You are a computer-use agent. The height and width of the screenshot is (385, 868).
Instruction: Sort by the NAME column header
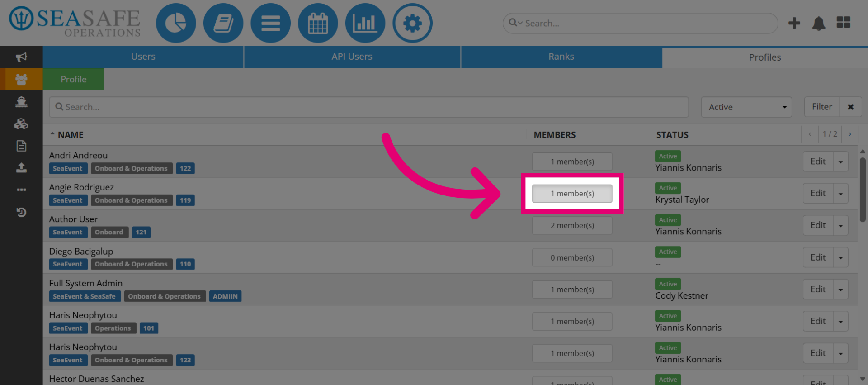coord(71,135)
